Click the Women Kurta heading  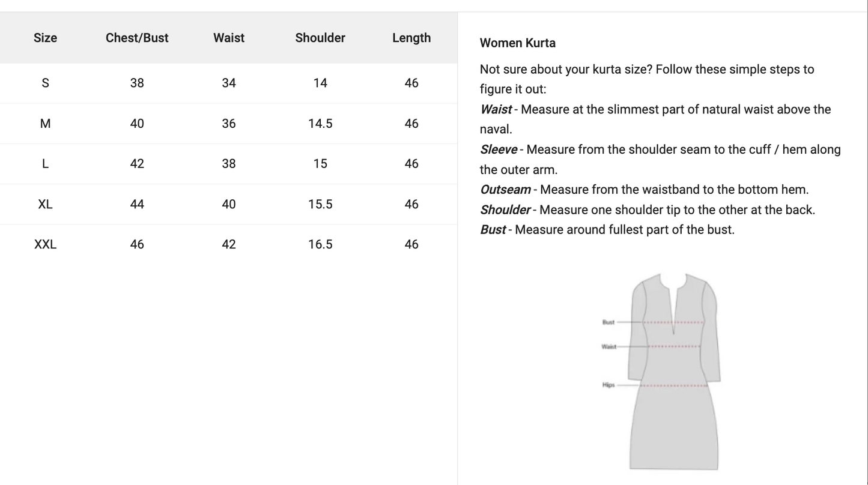(517, 43)
